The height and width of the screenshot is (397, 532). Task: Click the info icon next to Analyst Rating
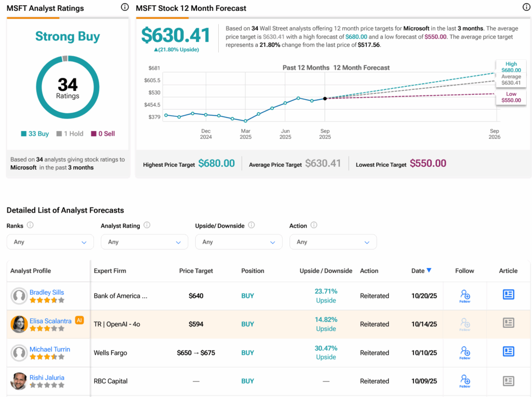click(x=147, y=226)
